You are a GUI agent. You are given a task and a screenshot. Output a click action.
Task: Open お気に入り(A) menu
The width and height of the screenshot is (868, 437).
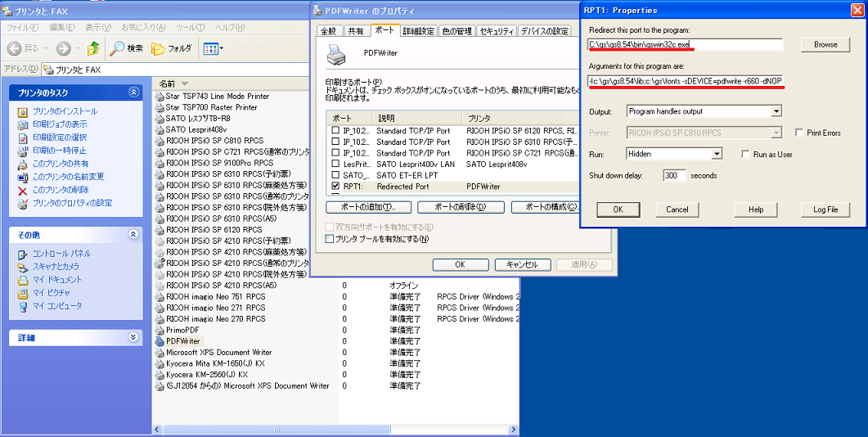click(x=143, y=27)
